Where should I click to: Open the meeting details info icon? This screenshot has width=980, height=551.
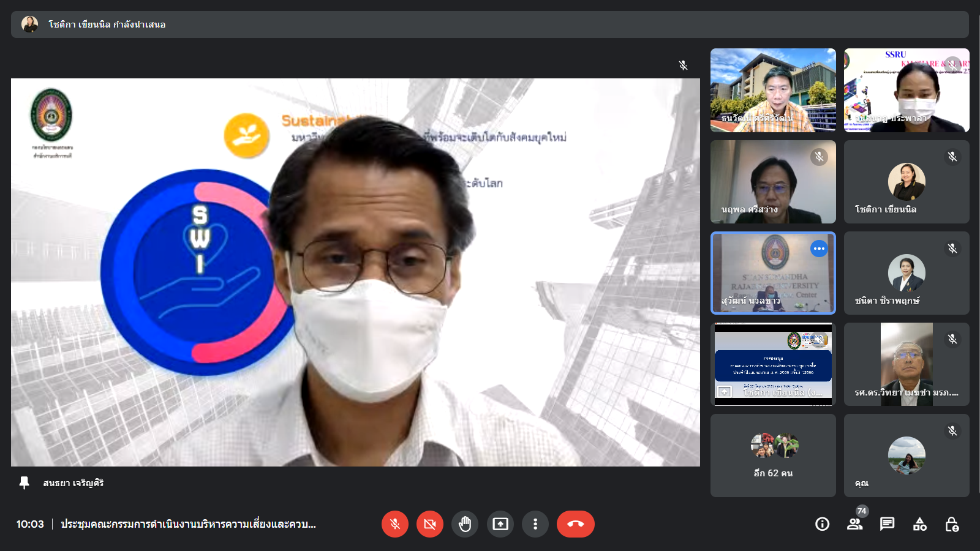click(x=822, y=524)
